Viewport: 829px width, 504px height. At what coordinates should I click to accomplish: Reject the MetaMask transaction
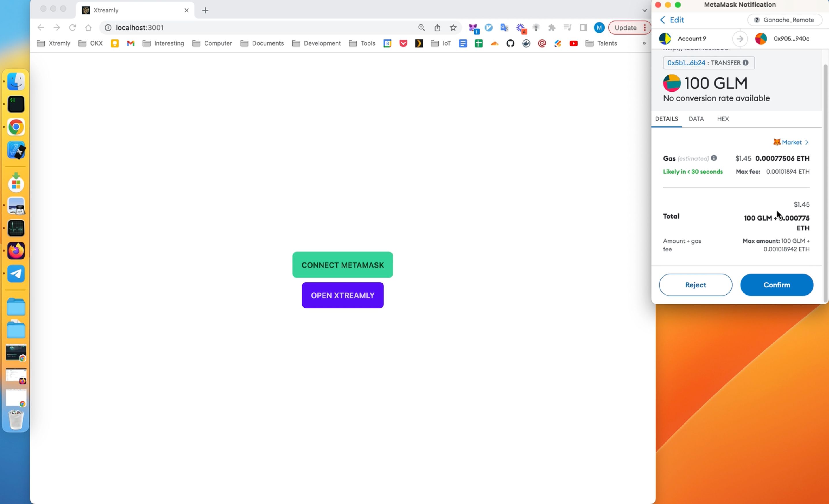click(x=695, y=285)
